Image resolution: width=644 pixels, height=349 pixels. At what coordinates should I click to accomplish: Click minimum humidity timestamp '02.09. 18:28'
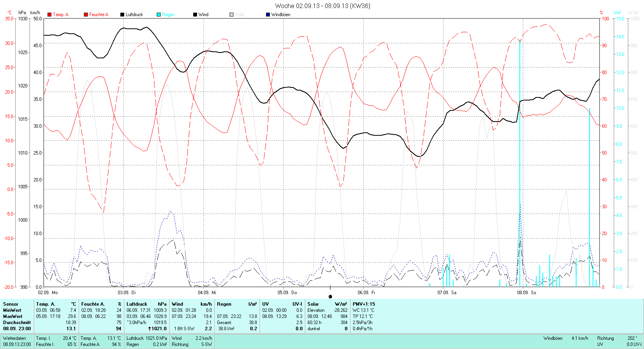tap(94, 310)
